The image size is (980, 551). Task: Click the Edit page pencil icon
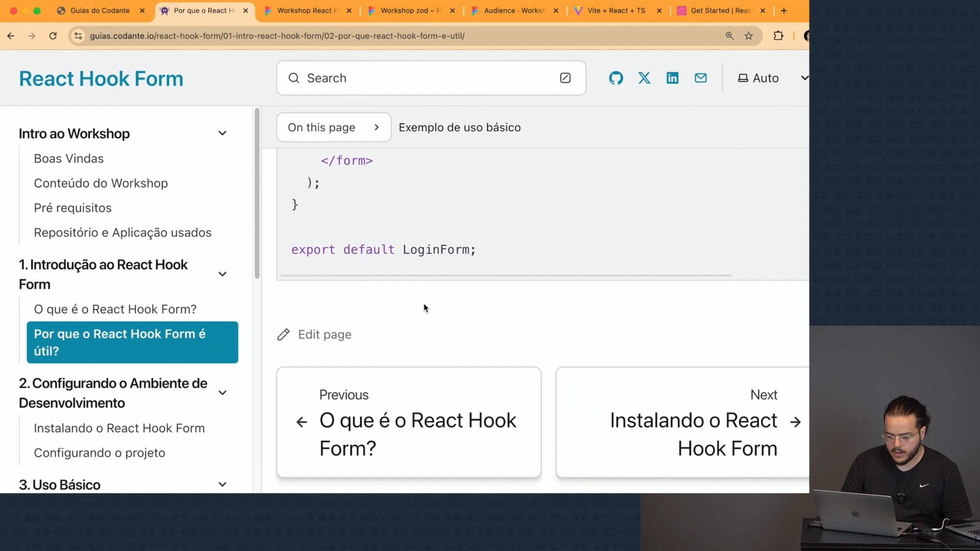pyautogui.click(x=283, y=335)
